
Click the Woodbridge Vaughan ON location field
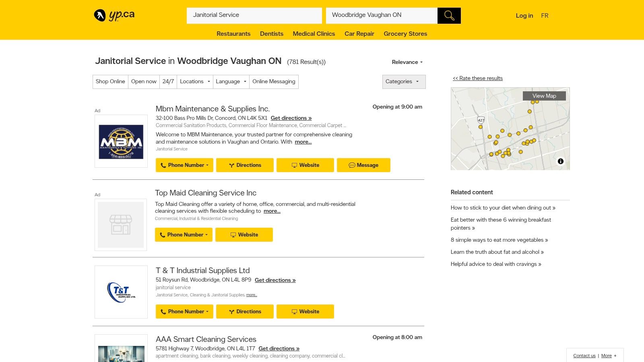tap(382, 16)
